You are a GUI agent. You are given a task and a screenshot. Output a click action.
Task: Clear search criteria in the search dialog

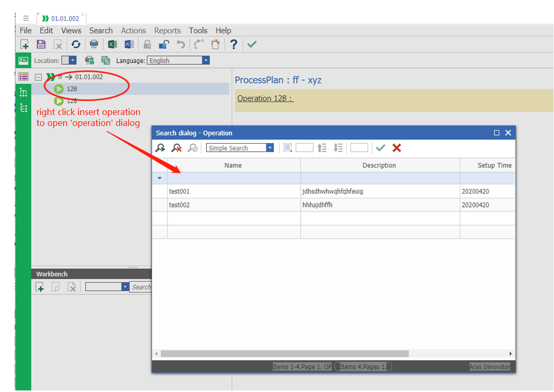point(176,148)
